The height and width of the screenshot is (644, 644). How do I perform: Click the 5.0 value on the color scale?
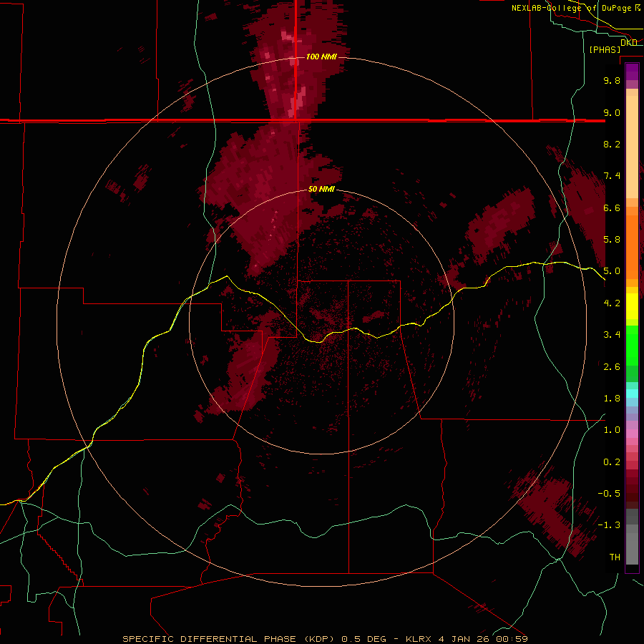click(612, 271)
